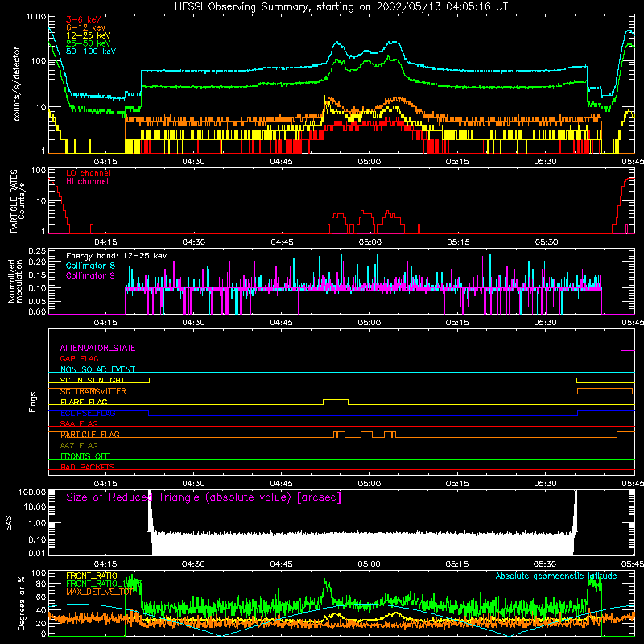Select the red 3-6 keV legend label
The height and width of the screenshot is (644, 644).
coord(84,19)
